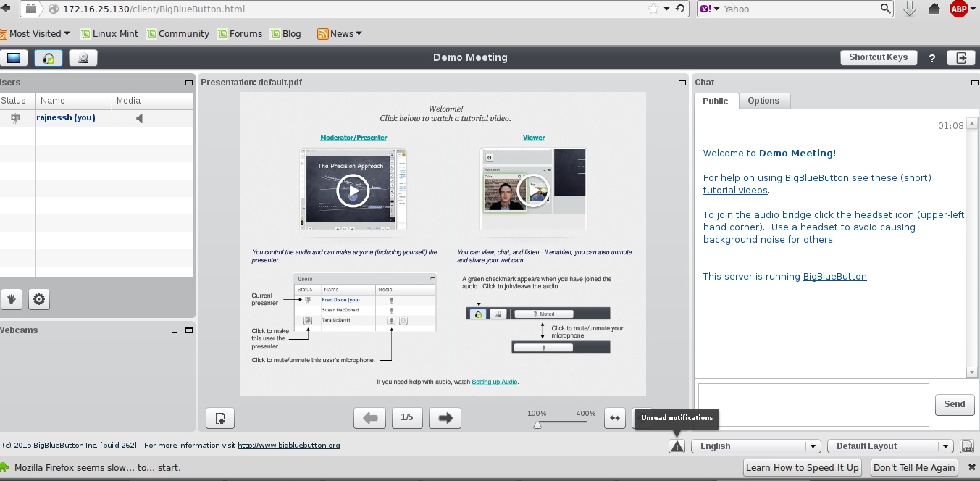Send the chat message
Viewport: 980px width, 481px height.
coord(955,404)
